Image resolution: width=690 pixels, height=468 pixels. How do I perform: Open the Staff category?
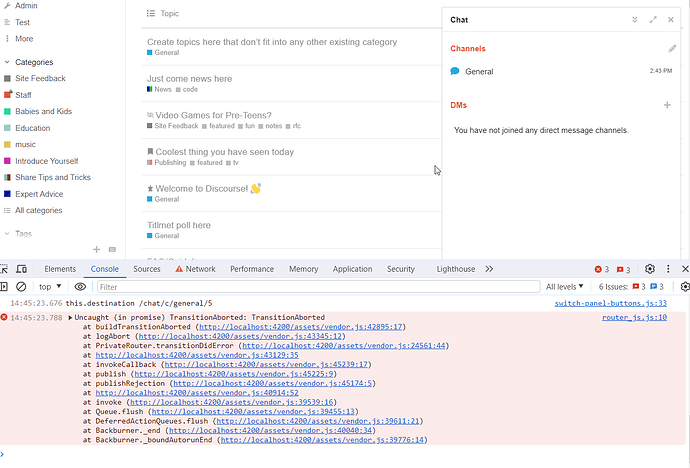[23, 95]
